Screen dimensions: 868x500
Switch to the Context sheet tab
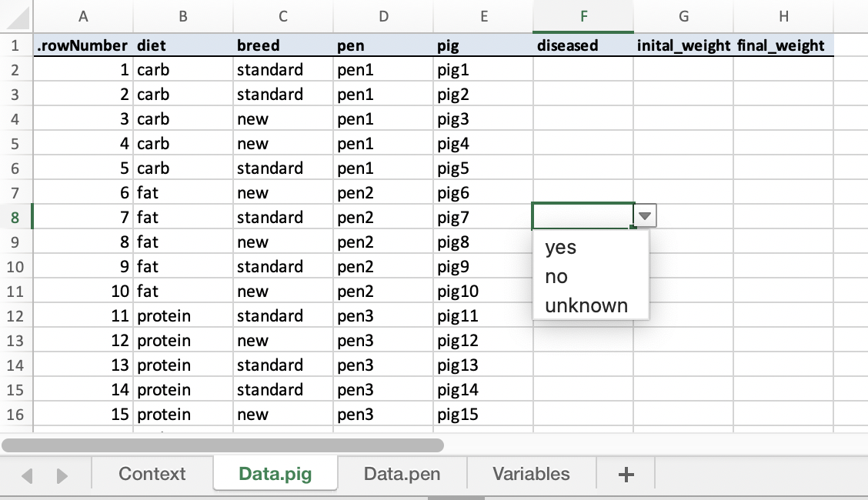coord(152,474)
